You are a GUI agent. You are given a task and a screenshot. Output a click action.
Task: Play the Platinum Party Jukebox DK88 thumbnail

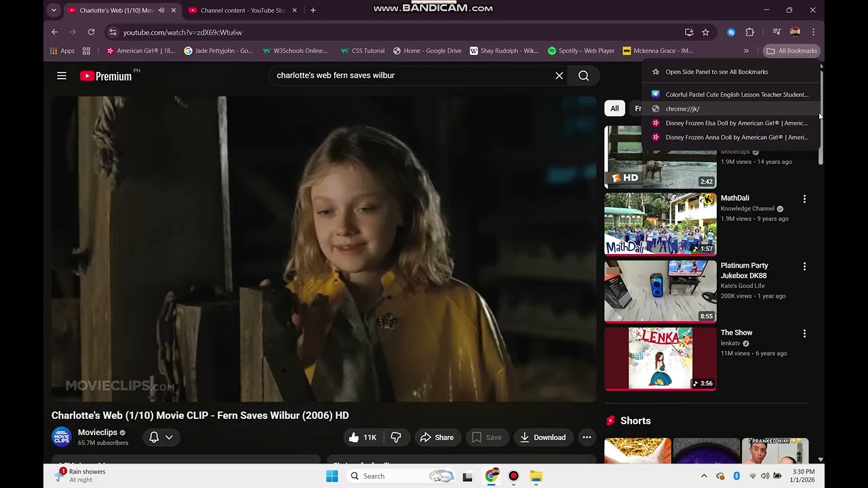[660, 291]
